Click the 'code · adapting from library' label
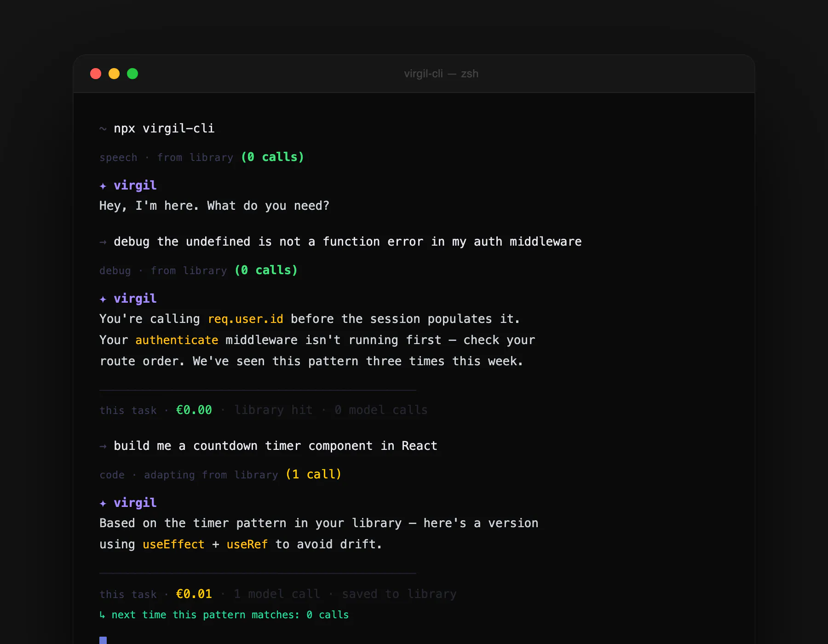Screen dimensions: 828x644 (189, 475)
